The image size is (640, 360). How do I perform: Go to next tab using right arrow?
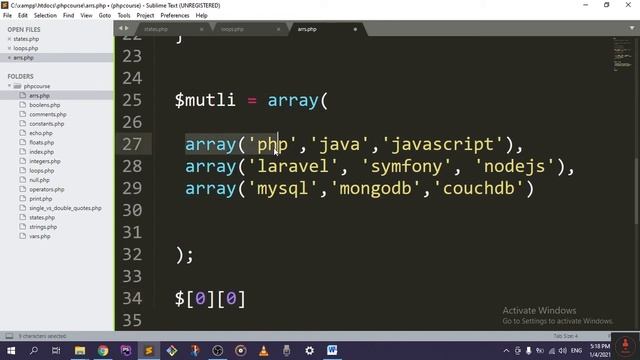tap(127, 28)
